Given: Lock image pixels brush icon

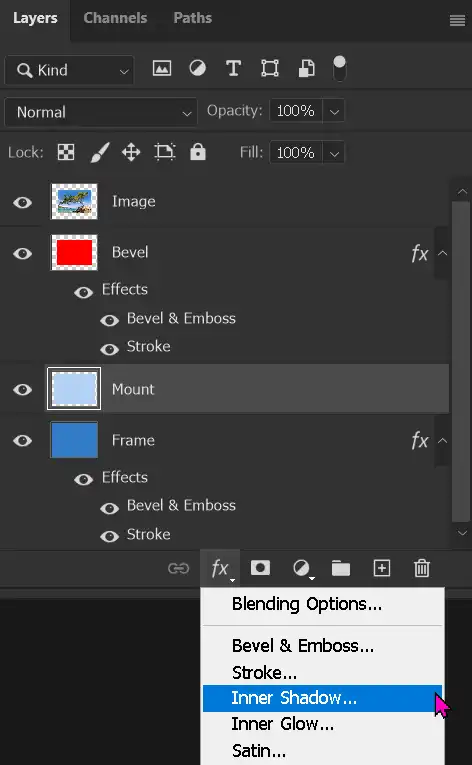Looking at the screenshot, I should (x=100, y=153).
